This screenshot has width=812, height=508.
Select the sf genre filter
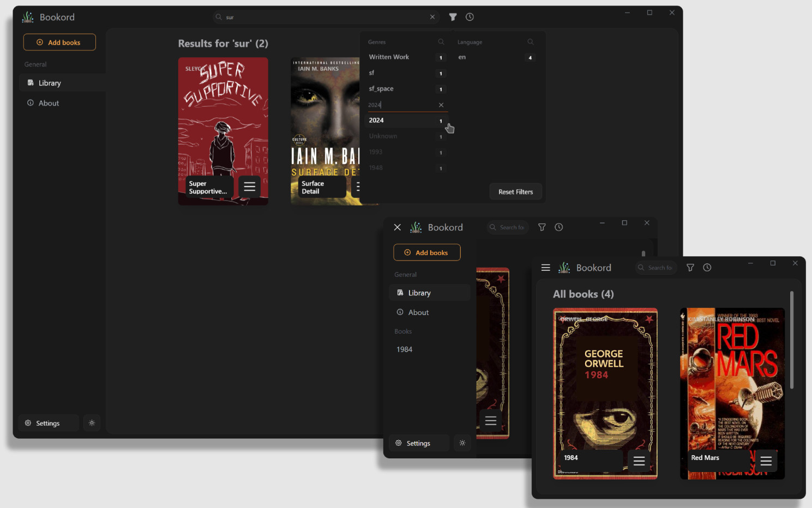[406, 73]
